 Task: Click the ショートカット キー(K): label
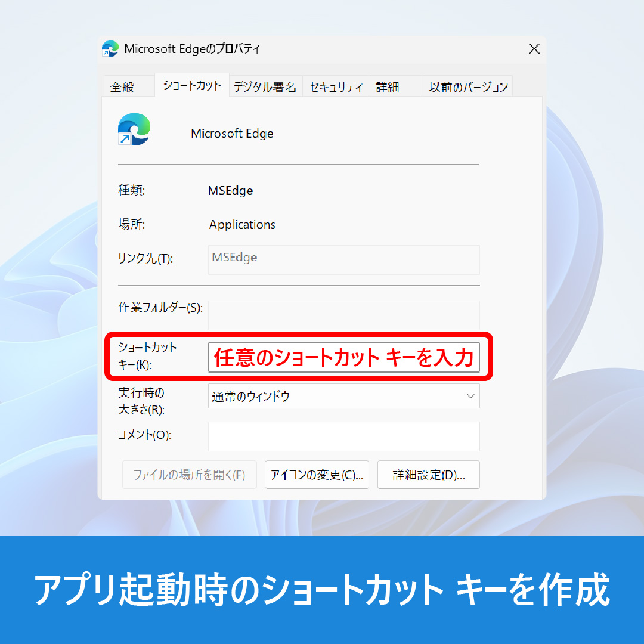point(147,355)
